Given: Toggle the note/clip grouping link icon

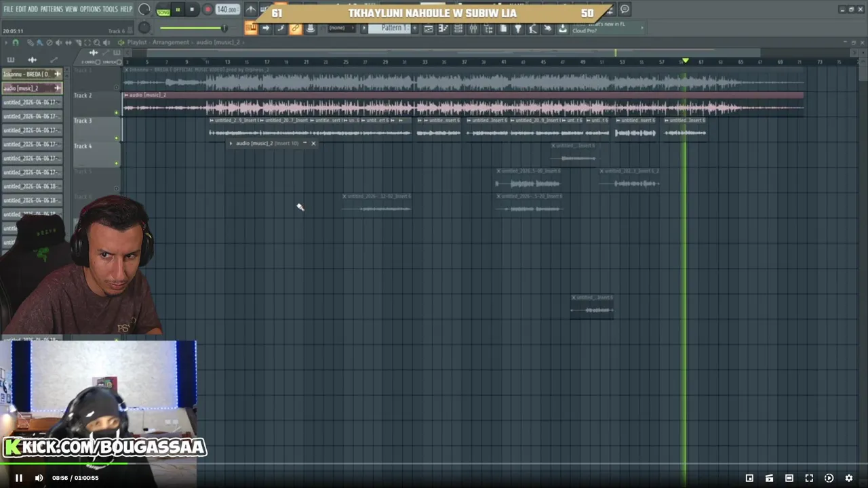Looking at the screenshot, I should tap(295, 28).
